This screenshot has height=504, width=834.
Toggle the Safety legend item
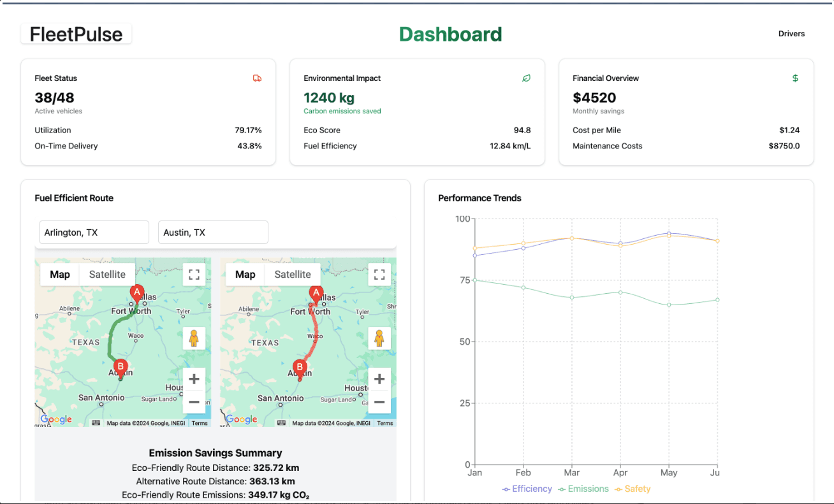633,489
